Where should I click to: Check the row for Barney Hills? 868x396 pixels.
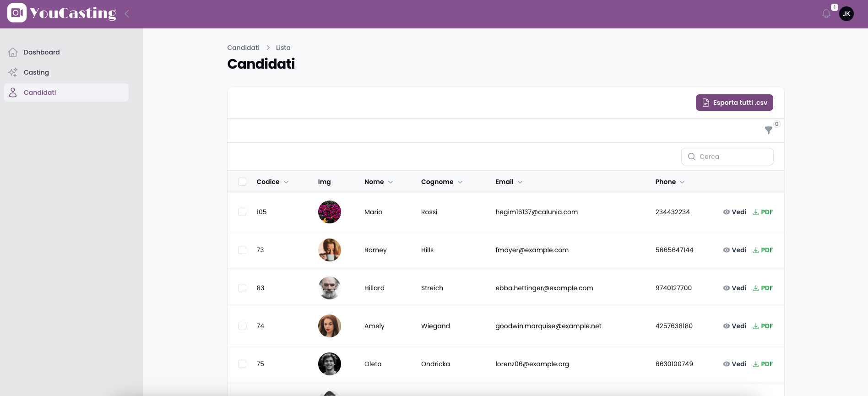point(242,250)
